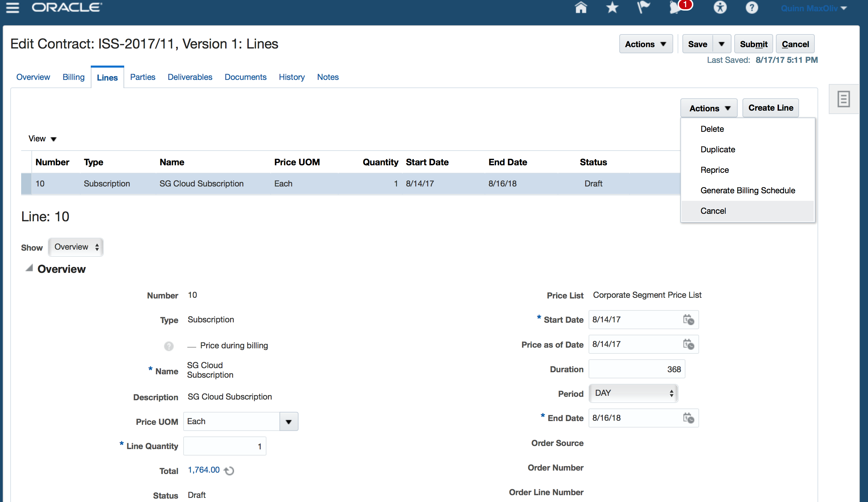Screen dimensions: 868x502
Task: Open Favorites star icon
Action: point(612,8)
